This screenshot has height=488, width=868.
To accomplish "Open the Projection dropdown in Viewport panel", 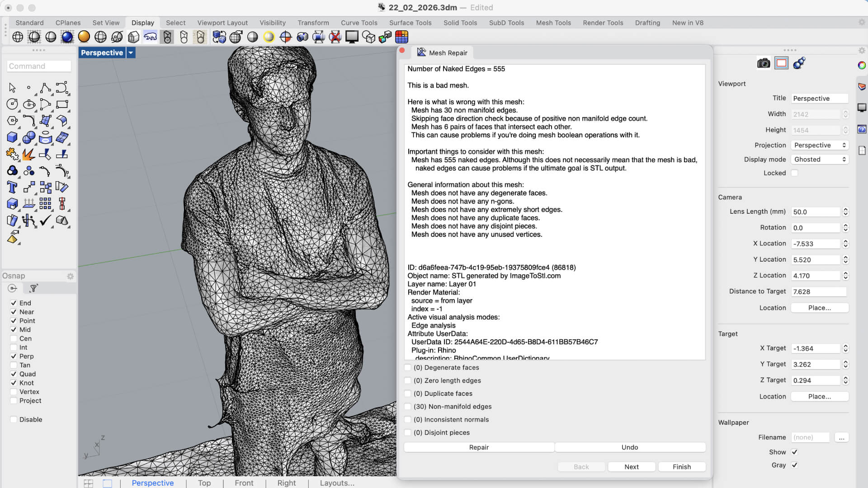I will (x=820, y=145).
